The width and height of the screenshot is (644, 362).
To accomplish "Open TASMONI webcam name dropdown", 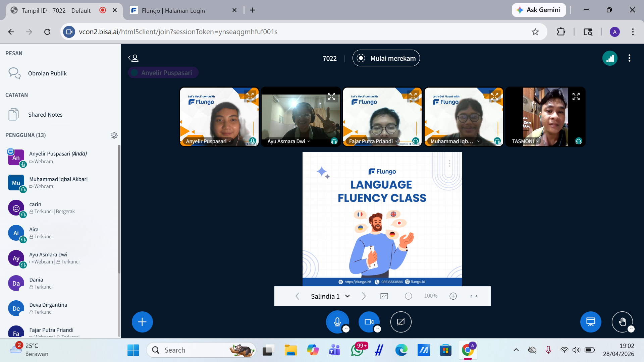I will (x=525, y=141).
